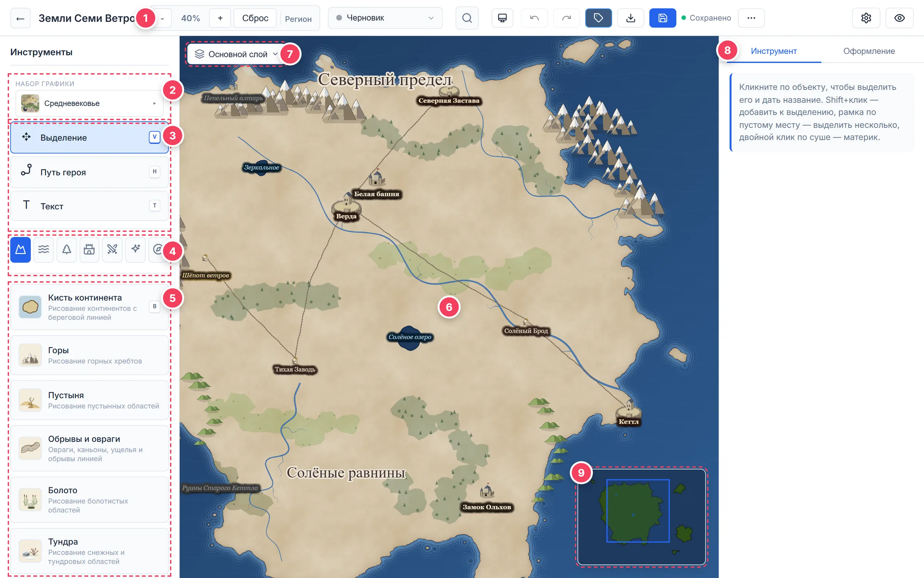The width and height of the screenshot is (924, 578).
Task: Toggle the labels tag button
Action: click(x=598, y=18)
